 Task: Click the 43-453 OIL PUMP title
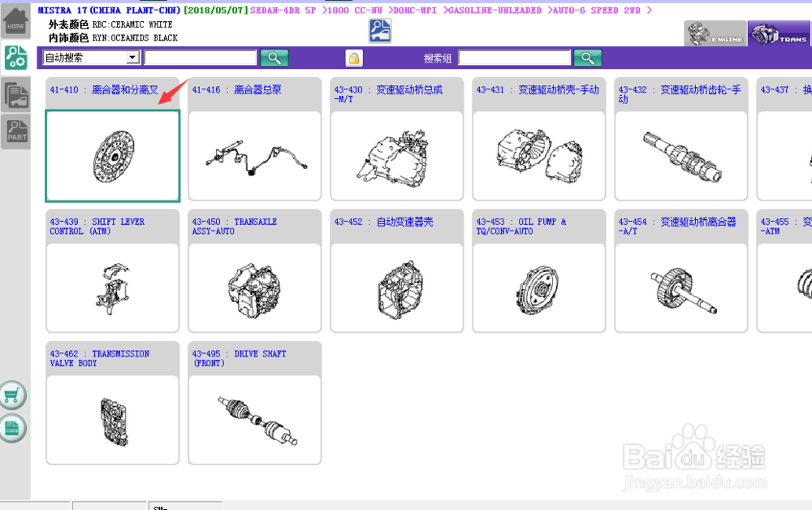(521, 227)
